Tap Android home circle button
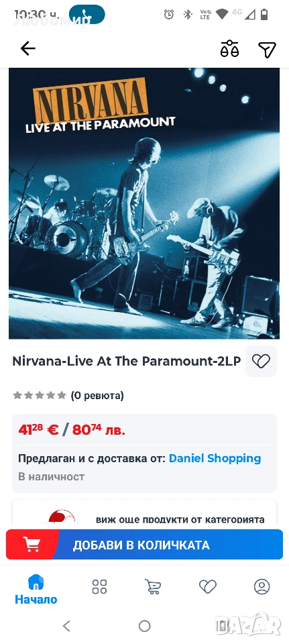 (145, 626)
